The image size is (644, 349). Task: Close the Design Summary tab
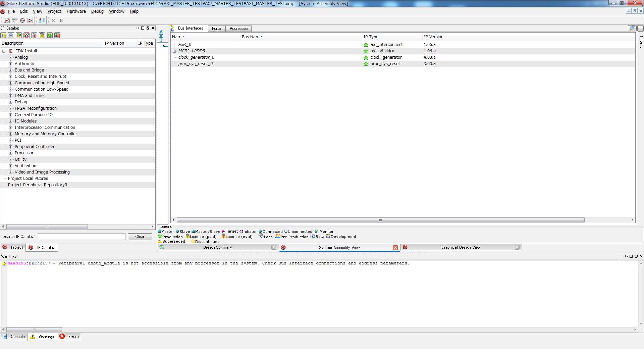[x=274, y=248]
